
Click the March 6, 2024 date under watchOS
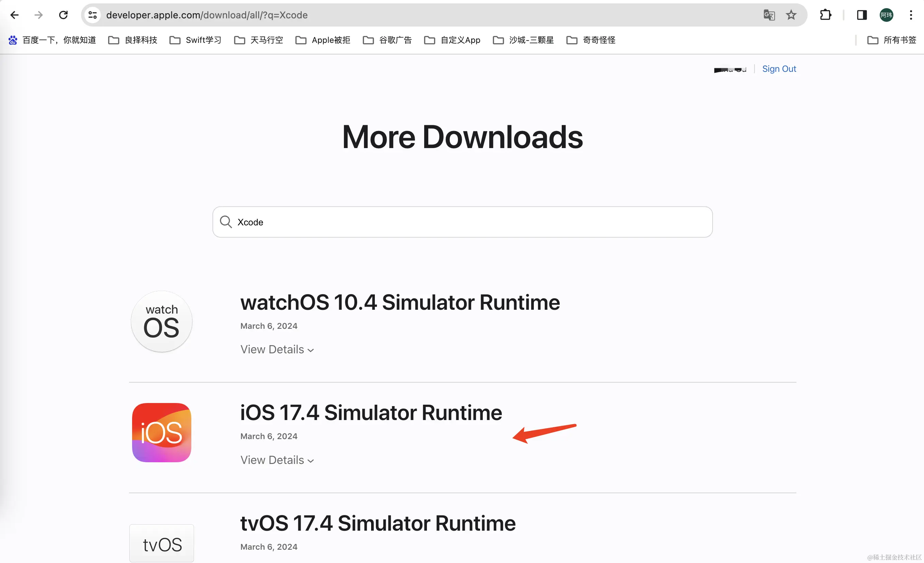click(269, 326)
